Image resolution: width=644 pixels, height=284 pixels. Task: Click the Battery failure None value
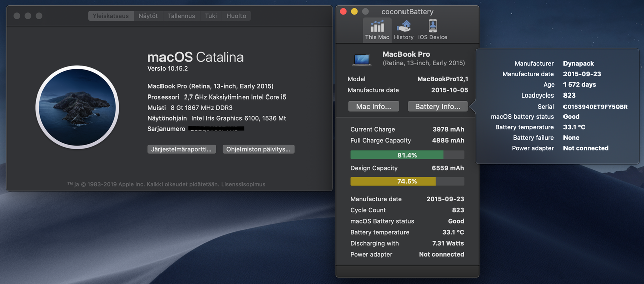point(571,138)
